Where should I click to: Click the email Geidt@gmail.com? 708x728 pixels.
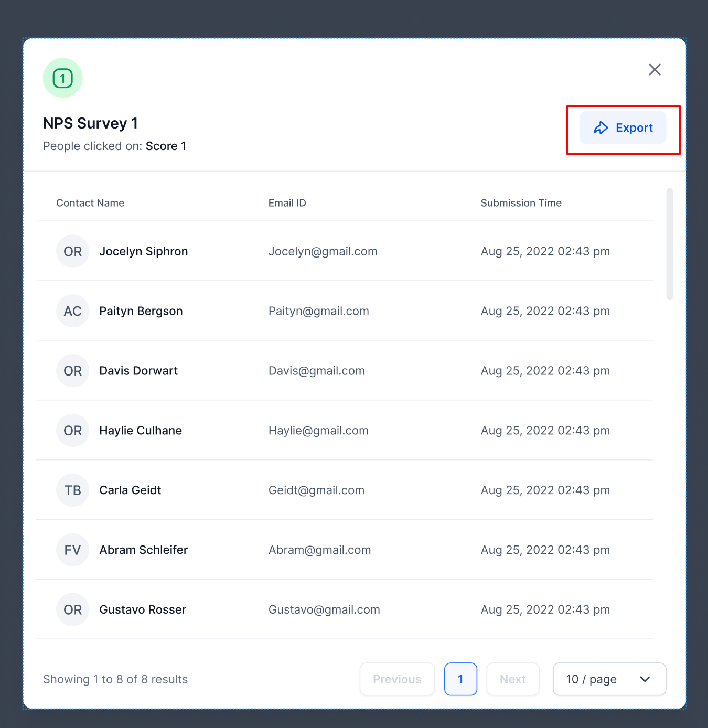click(317, 490)
